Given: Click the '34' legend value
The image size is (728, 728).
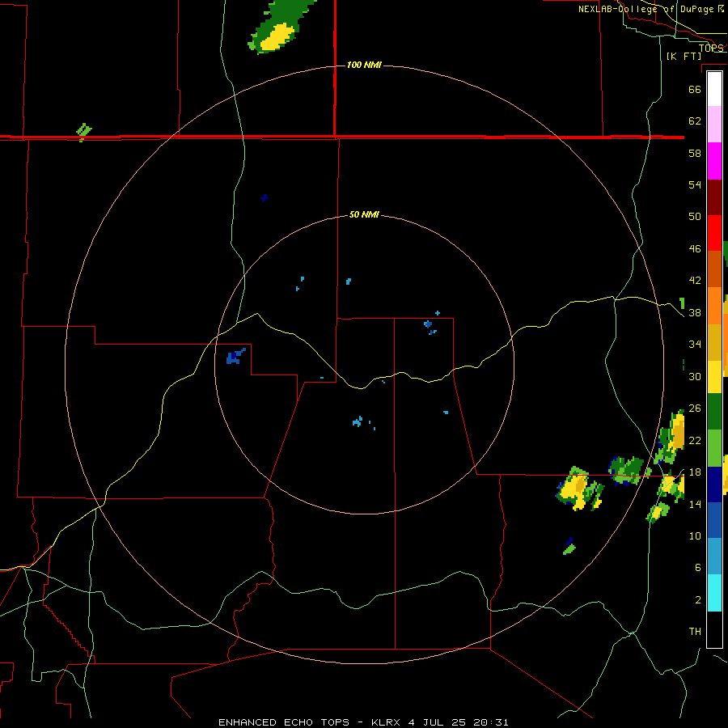Looking at the screenshot, I should [x=695, y=345].
